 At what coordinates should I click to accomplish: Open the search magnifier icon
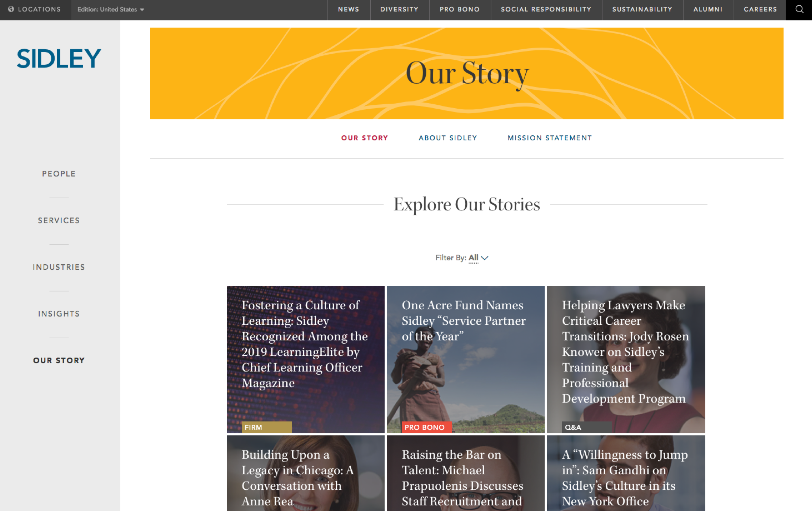pyautogui.click(x=799, y=10)
